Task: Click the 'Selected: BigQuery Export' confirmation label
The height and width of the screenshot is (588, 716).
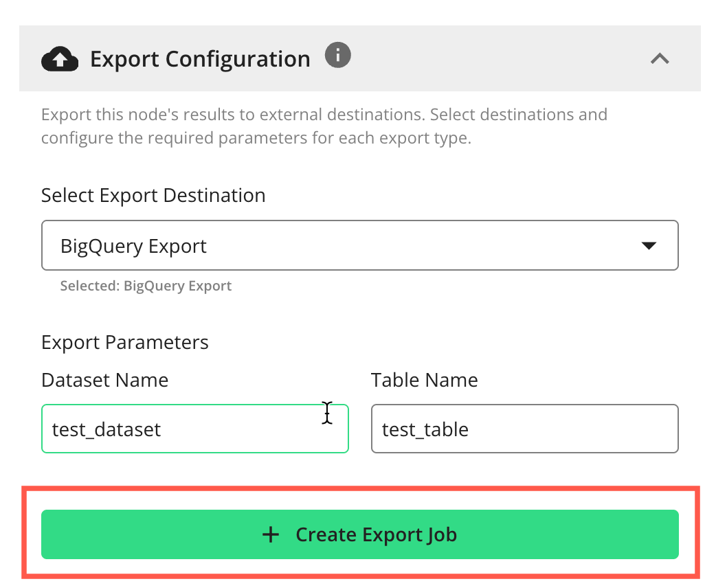Action: (146, 285)
